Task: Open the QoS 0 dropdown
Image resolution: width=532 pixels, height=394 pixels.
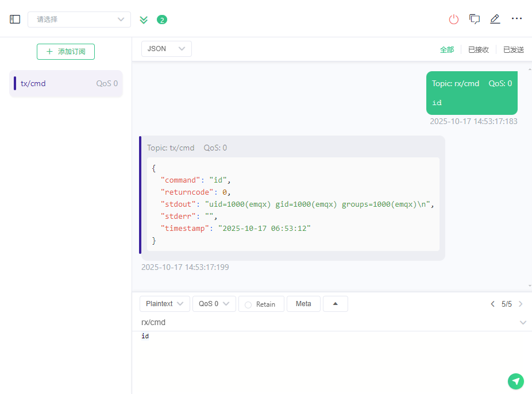Action: pyautogui.click(x=214, y=304)
